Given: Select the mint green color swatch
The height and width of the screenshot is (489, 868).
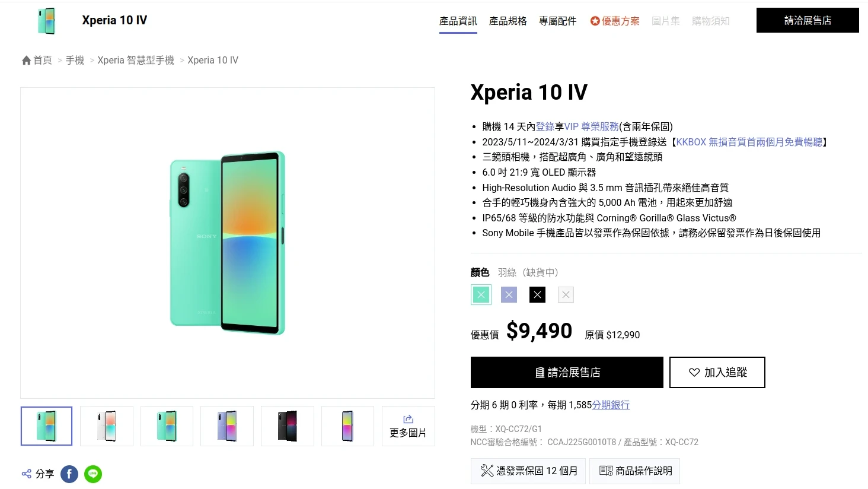Looking at the screenshot, I should (x=481, y=294).
